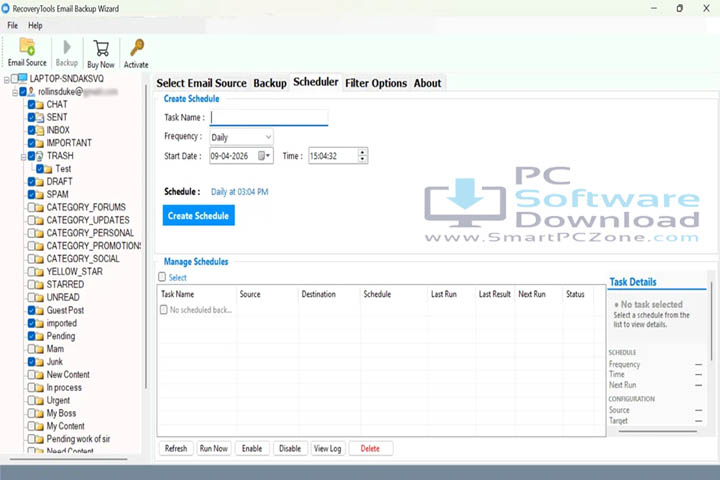Click the Urgent folder icon

pyautogui.click(x=40, y=401)
